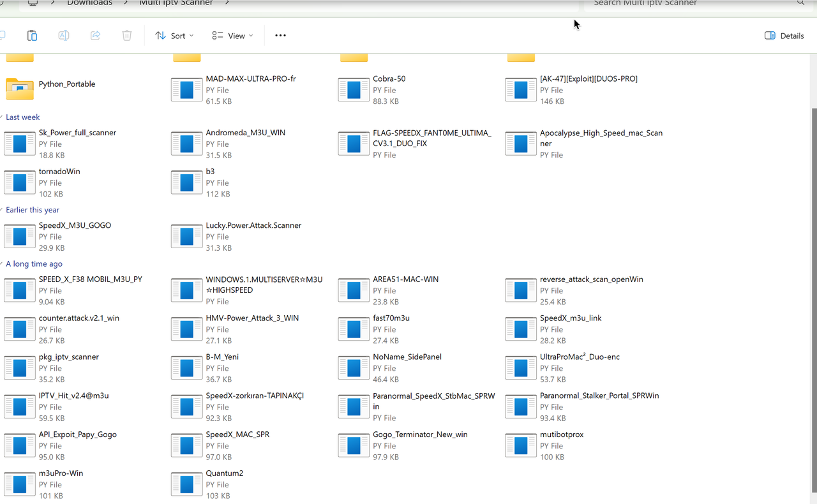Click the file name Quantum2
Viewport: 817px width, 504px height.
pyautogui.click(x=225, y=474)
